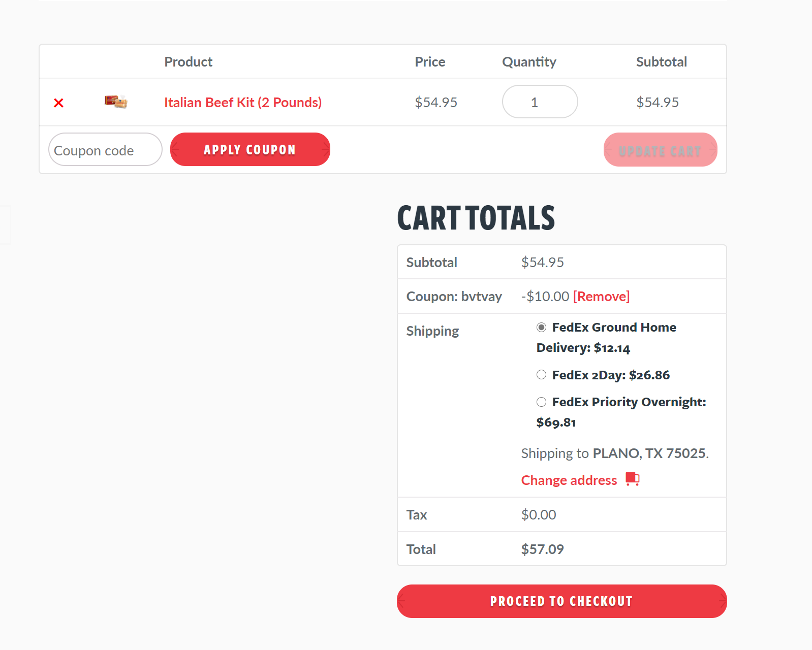Select FedEx Priority Overnight shipping
Image resolution: width=812 pixels, height=650 pixels.
pos(541,402)
